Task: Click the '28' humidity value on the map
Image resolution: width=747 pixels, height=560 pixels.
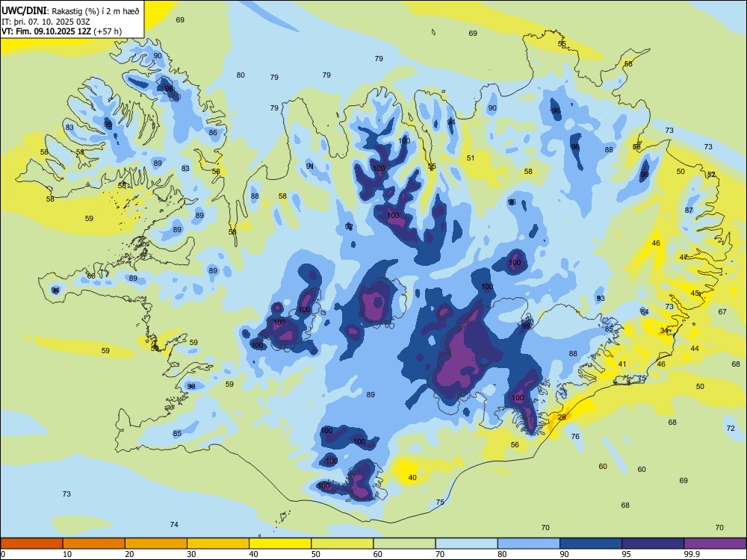Action: pyautogui.click(x=562, y=417)
